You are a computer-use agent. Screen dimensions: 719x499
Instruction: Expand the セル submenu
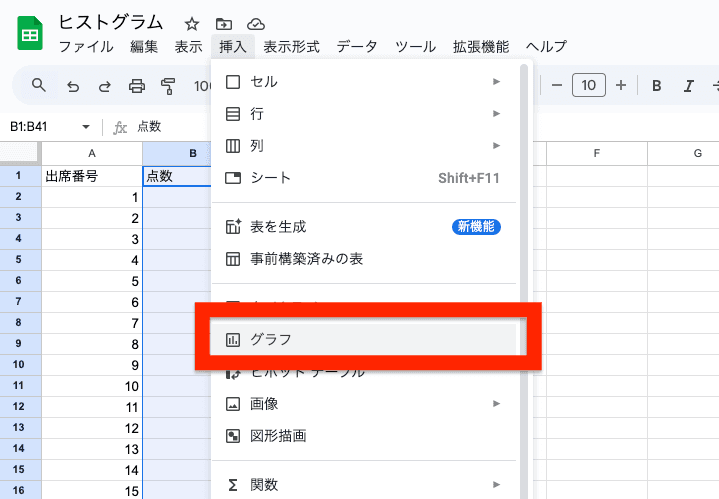[x=365, y=81]
